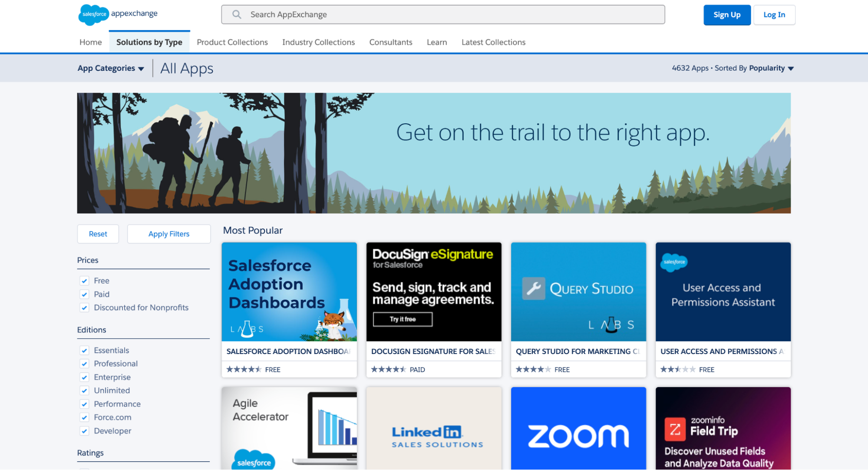Click the Salesforce AppExchange logo
The image size is (868, 470).
point(118,15)
